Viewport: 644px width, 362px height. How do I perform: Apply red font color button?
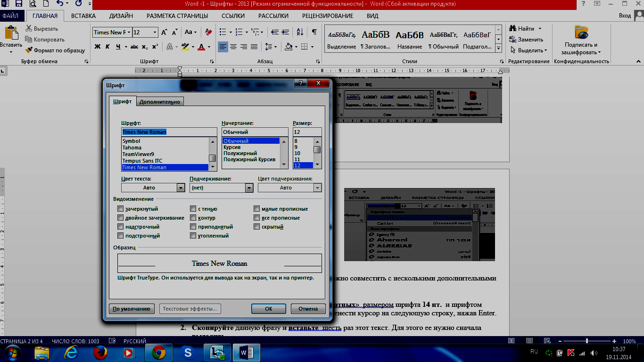pyautogui.click(x=201, y=47)
